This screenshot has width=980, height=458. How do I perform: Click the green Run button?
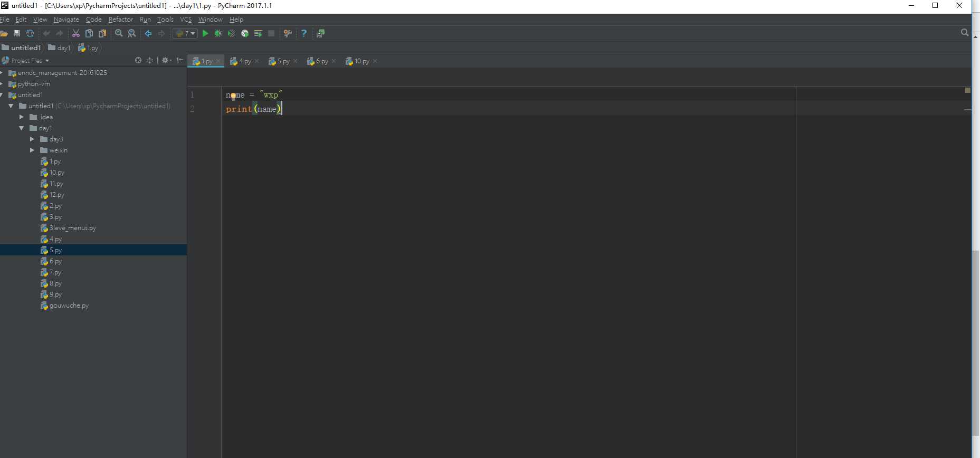pyautogui.click(x=205, y=33)
